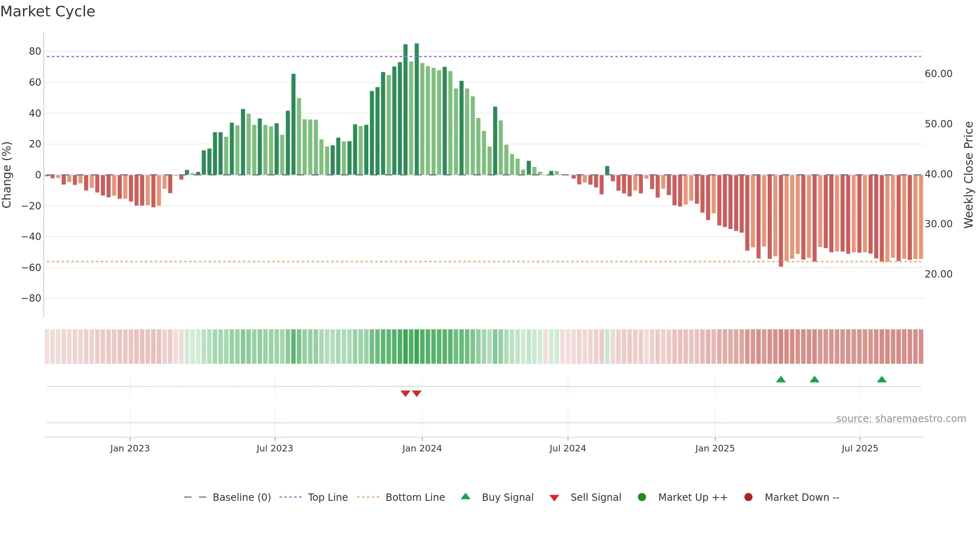980x551 pixels.
Task: Click the Jul 2024 axis label
Action: click(568, 449)
